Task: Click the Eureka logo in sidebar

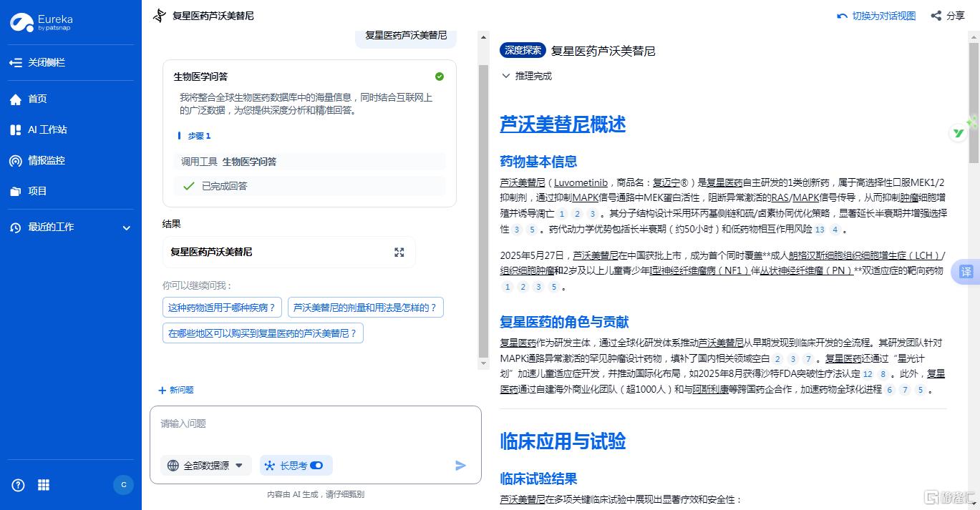Action: (x=42, y=23)
